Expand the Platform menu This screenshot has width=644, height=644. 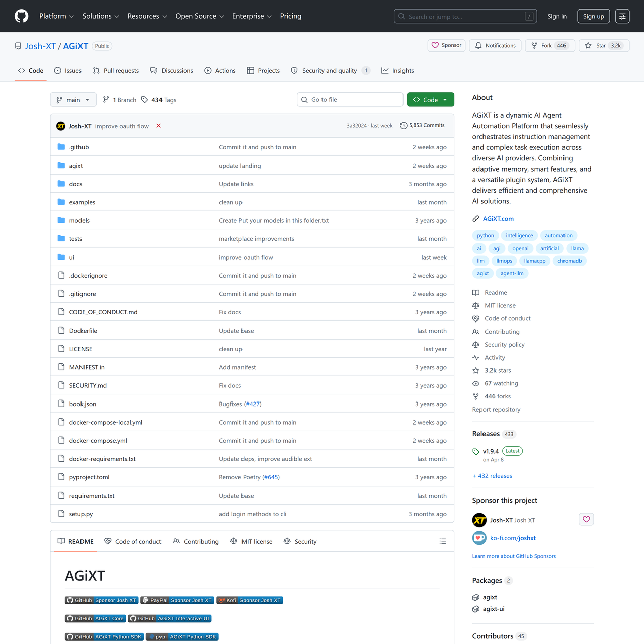coord(56,16)
